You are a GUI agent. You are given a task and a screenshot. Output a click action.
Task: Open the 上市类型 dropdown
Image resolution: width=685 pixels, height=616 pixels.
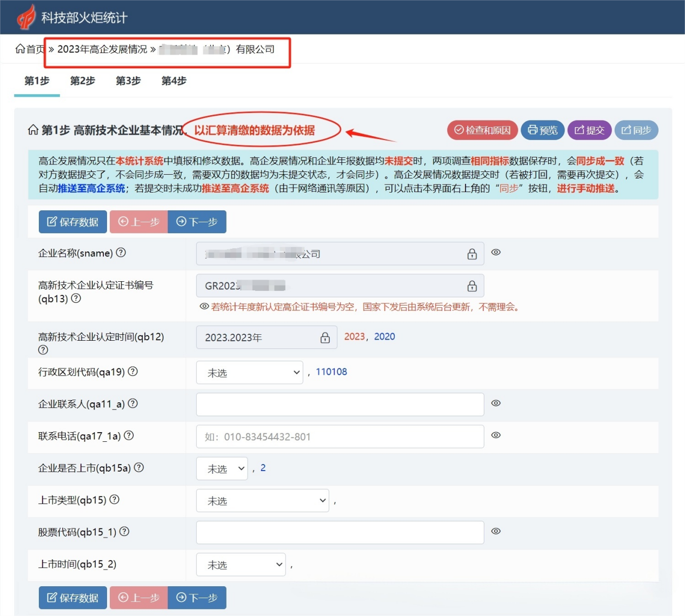point(262,501)
